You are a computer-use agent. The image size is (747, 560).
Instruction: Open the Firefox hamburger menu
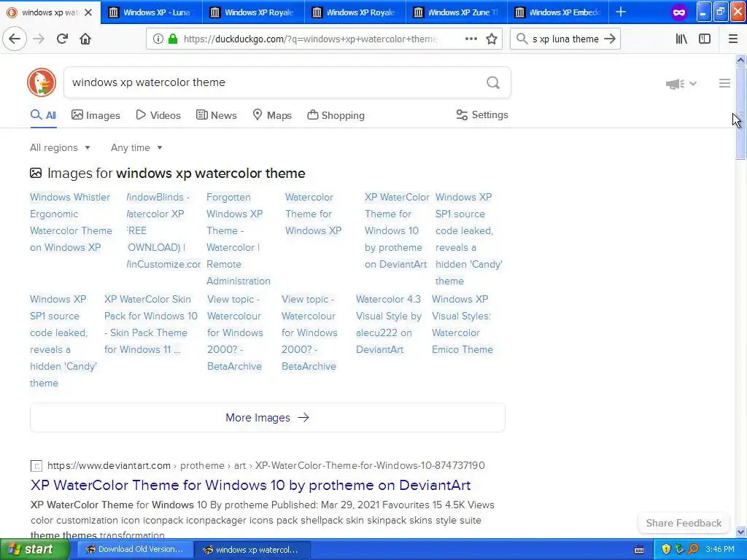coord(733,39)
